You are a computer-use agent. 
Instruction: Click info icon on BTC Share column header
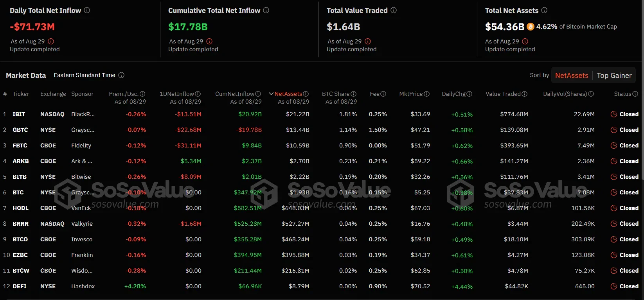click(x=354, y=94)
